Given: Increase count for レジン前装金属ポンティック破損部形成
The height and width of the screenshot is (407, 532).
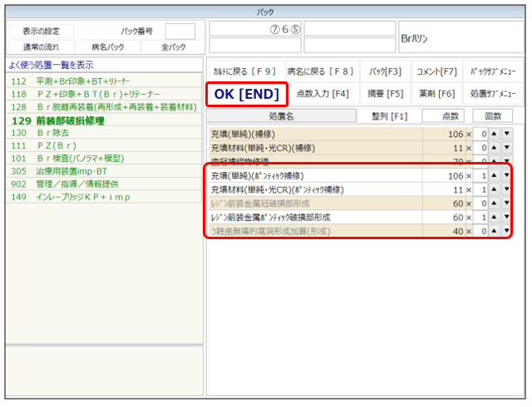Looking at the screenshot, I should click(x=493, y=217).
